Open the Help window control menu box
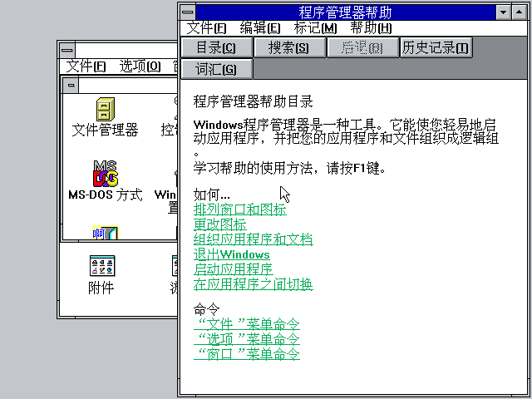Viewport: 532px width, 399px height. (x=188, y=12)
